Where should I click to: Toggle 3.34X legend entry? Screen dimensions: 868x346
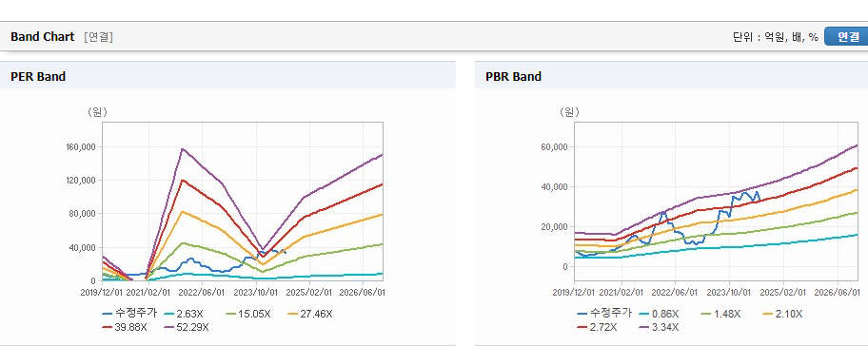(659, 327)
